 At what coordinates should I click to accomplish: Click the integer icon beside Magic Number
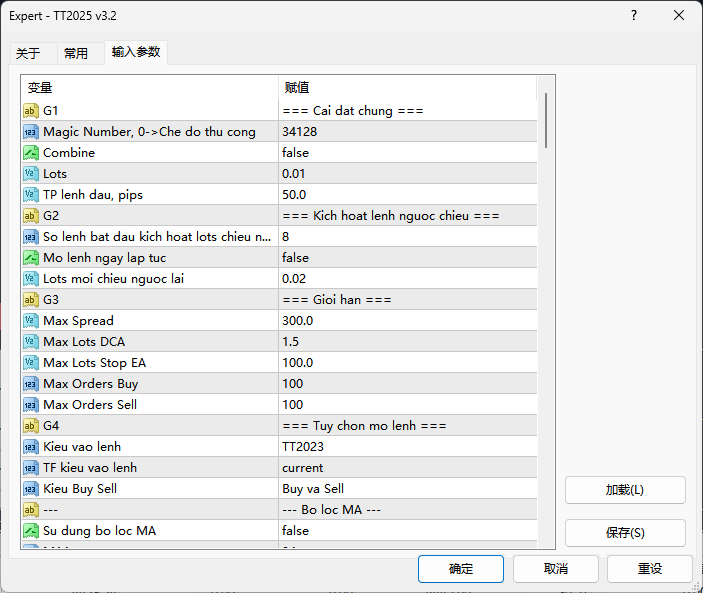coord(31,132)
